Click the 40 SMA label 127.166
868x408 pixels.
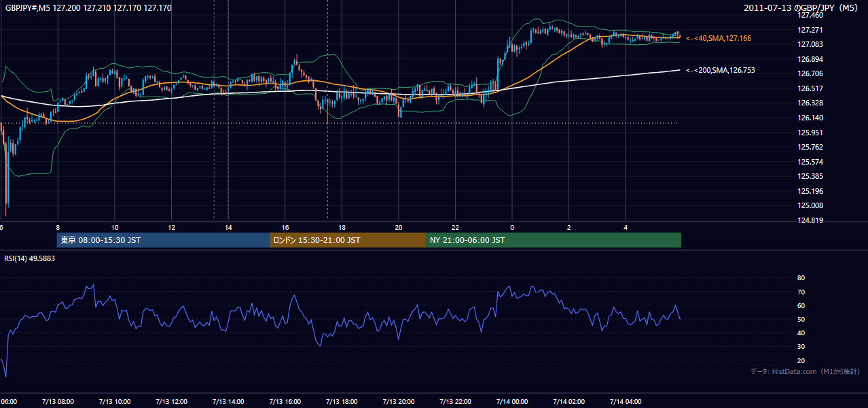719,39
